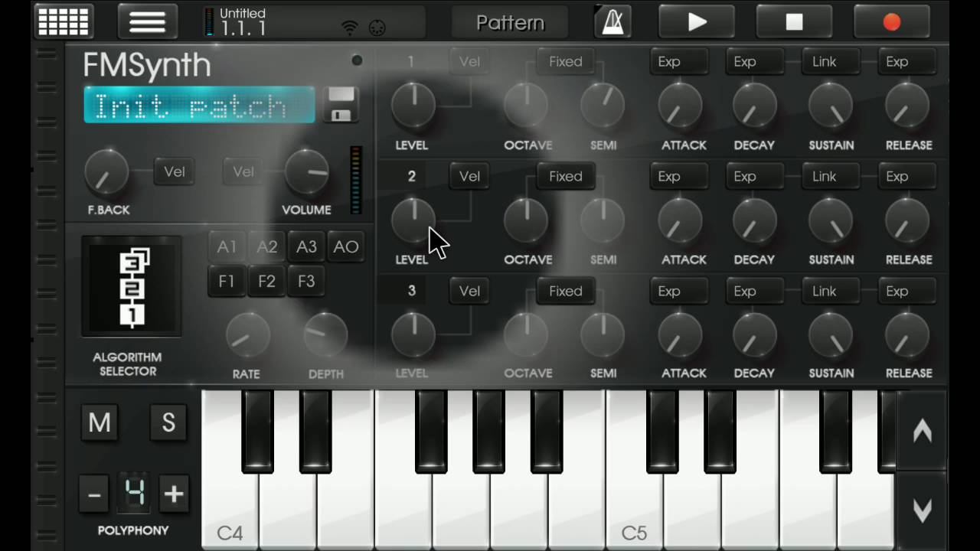Open the grid pattern view icon
The width and height of the screenshot is (980, 551).
[64, 21]
